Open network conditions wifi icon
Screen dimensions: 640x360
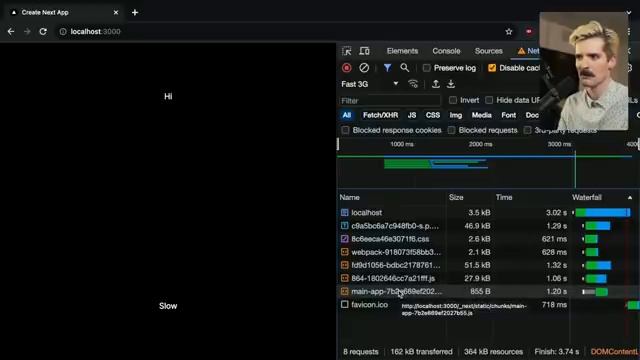coord(413,84)
